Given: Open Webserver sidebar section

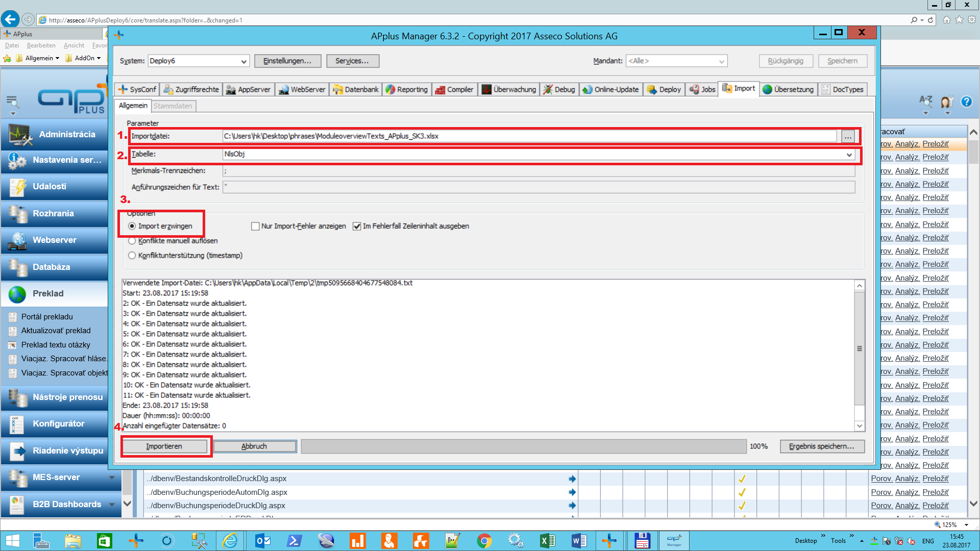Looking at the screenshot, I should click(54, 240).
